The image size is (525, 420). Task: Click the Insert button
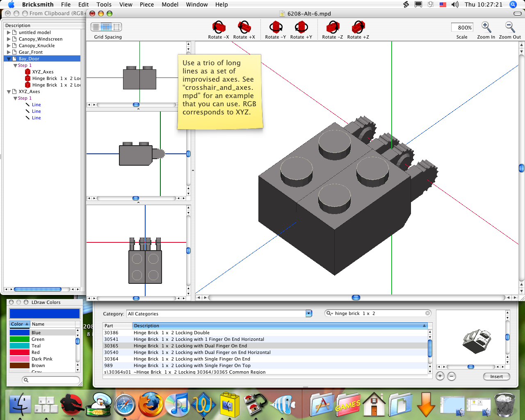pyautogui.click(x=496, y=377)
